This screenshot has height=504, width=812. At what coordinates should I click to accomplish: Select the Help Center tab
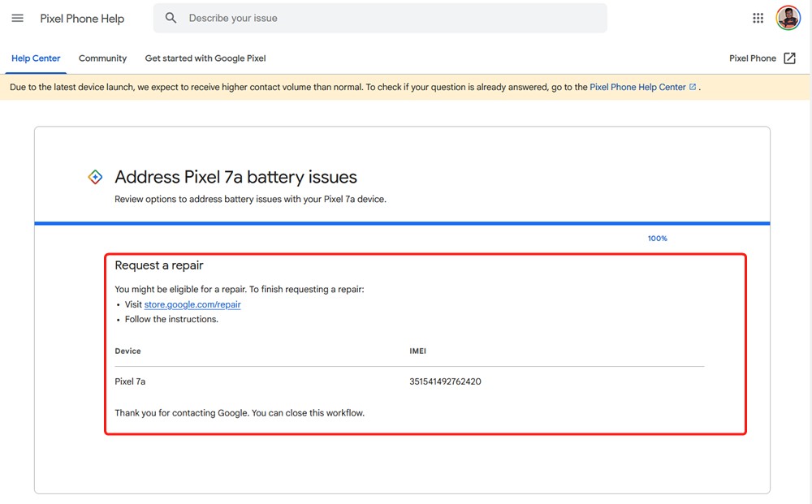point(36,58)
